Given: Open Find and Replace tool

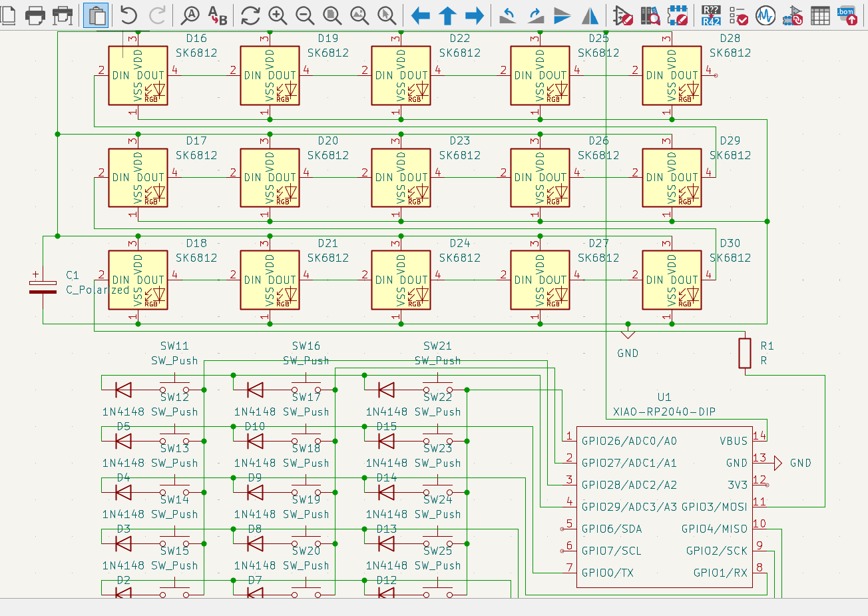Looking at the screenshot, I should tap(218, 15).
